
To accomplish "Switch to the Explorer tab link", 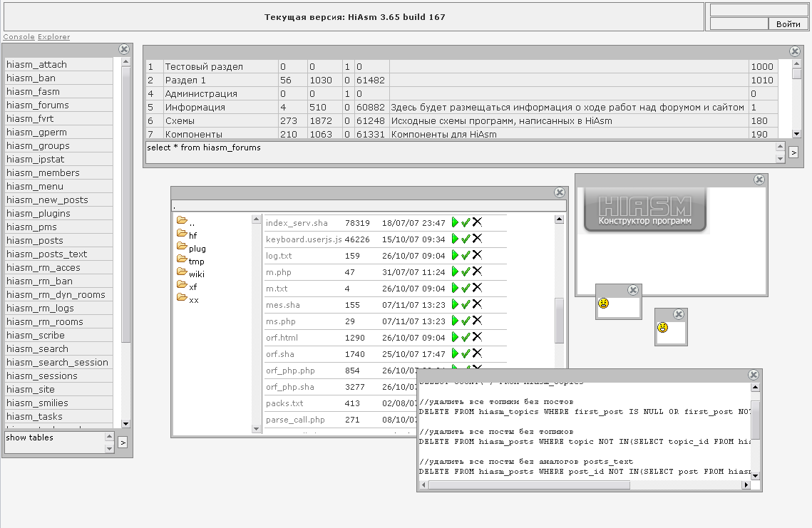I will point(54,37).
